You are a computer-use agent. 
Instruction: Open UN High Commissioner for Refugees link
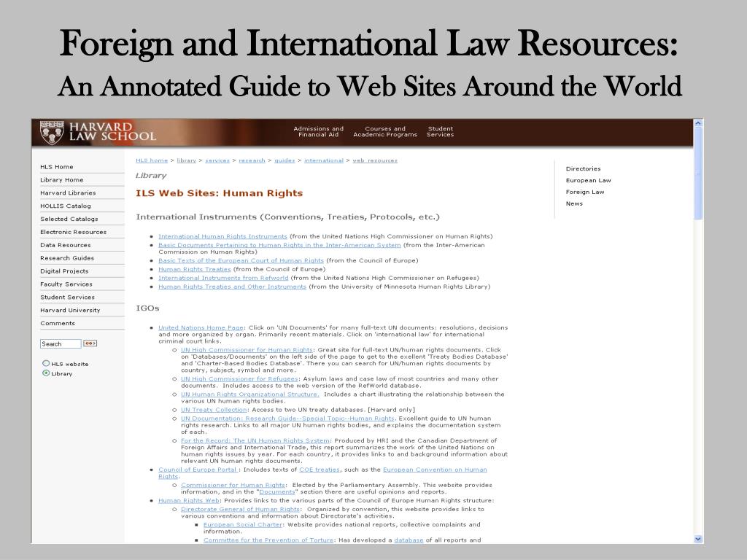click(x=239, y=378)
